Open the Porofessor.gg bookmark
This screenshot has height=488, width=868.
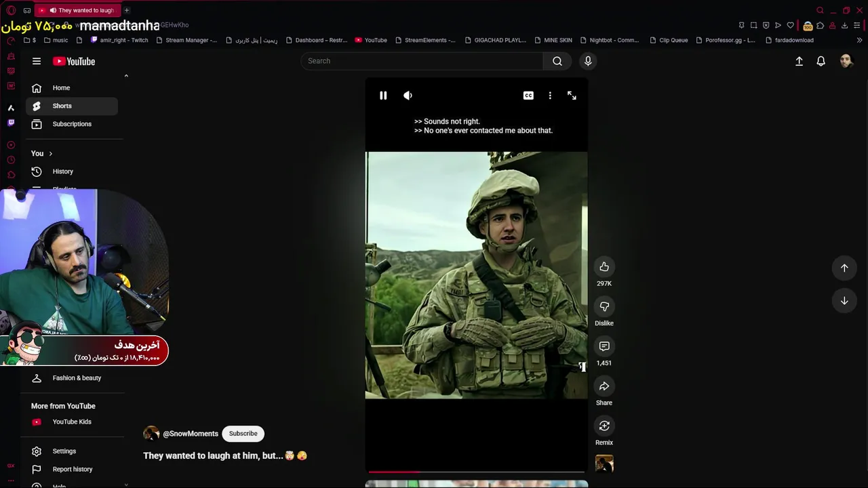click(725, 40)
